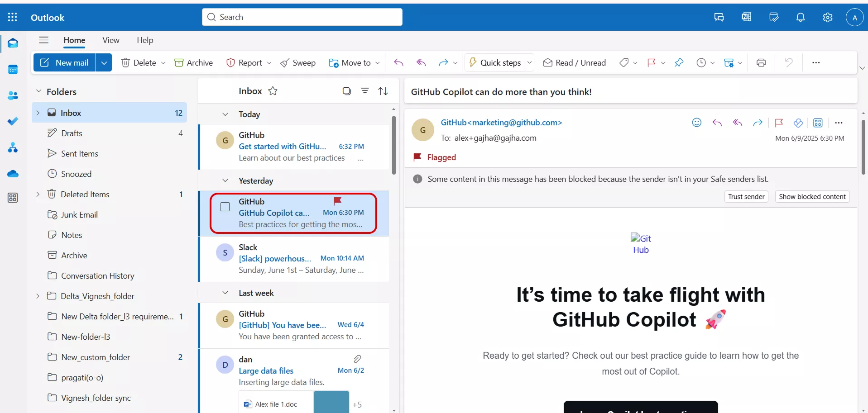Open the app launcher grid
This screenshot has height=413, width=868.
13,17
